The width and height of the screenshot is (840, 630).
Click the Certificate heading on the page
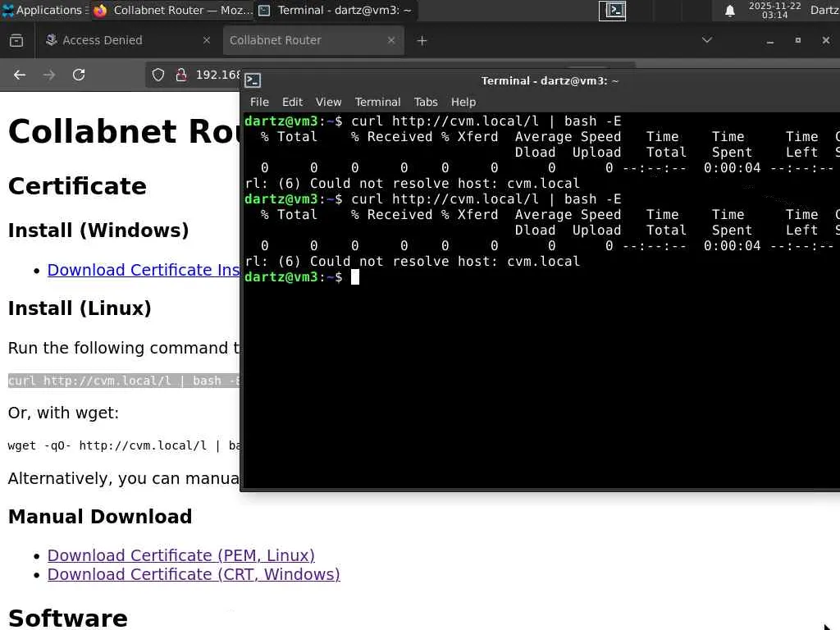[77, 186]
